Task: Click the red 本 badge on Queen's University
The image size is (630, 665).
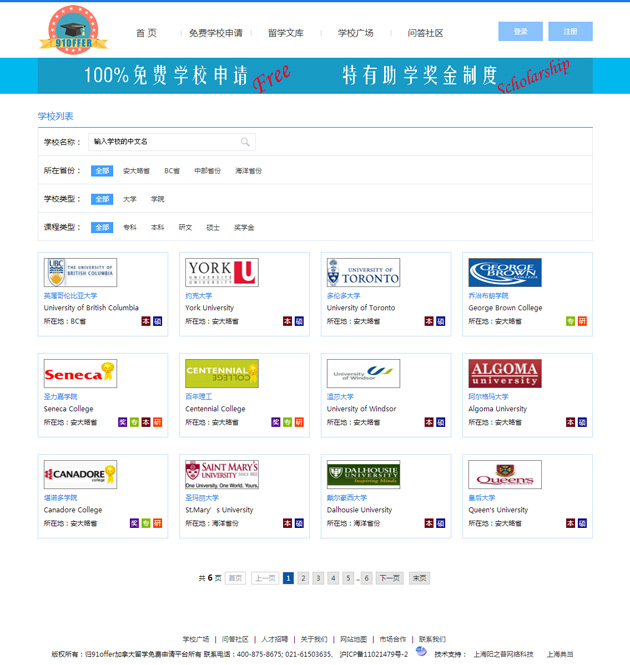Action: 571,523
